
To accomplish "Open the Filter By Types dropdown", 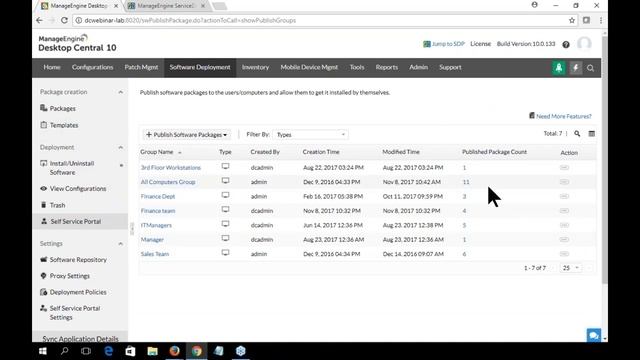I will pyautogui.click(x=310, y=135).
